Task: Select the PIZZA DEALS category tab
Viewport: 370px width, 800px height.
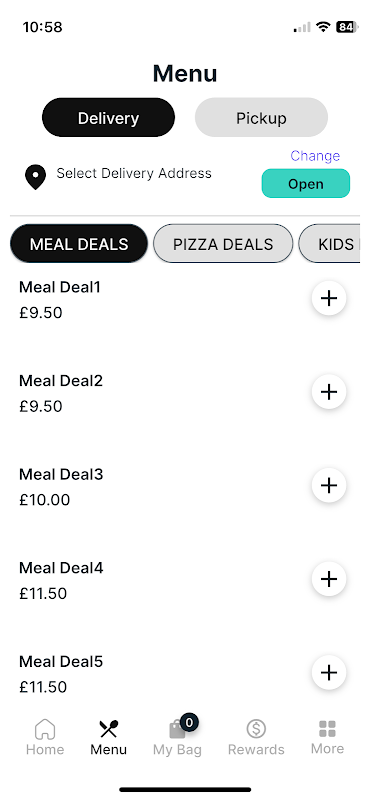Action: coord(223,244)
